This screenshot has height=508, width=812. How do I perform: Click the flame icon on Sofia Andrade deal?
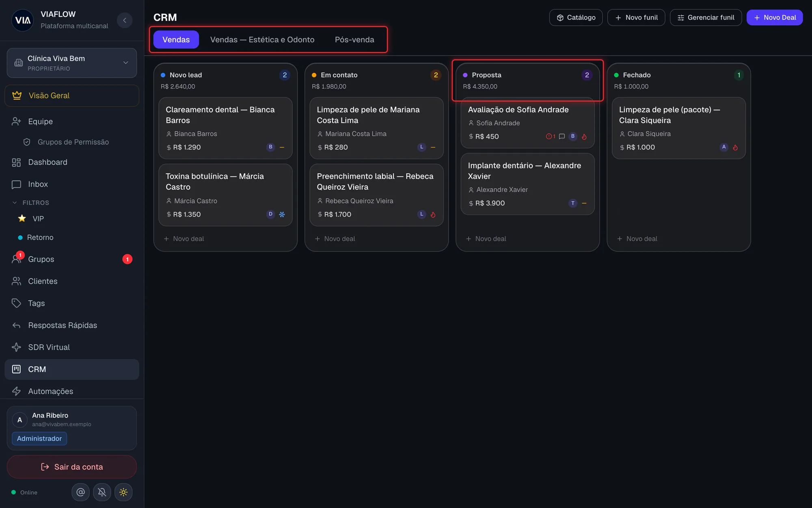[584, 137]
